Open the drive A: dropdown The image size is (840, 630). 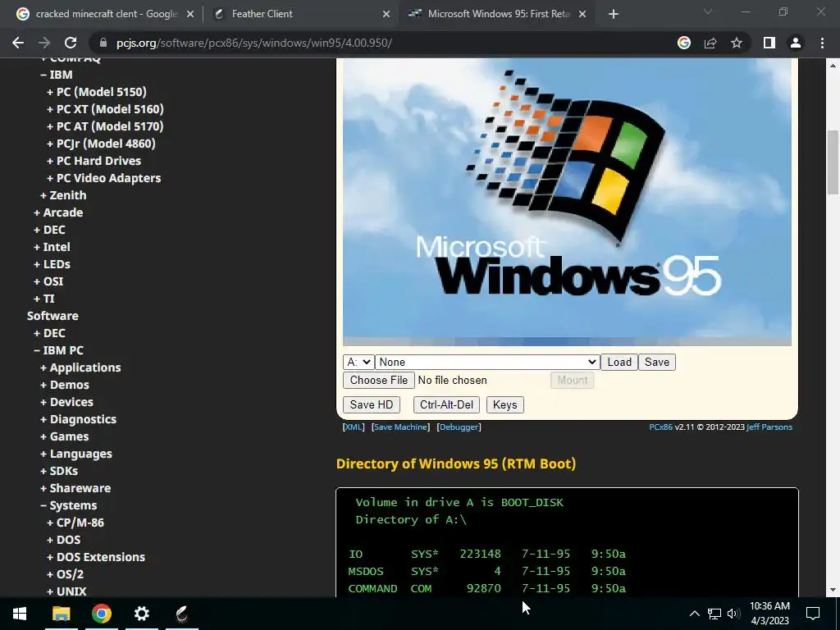[358, 362]
